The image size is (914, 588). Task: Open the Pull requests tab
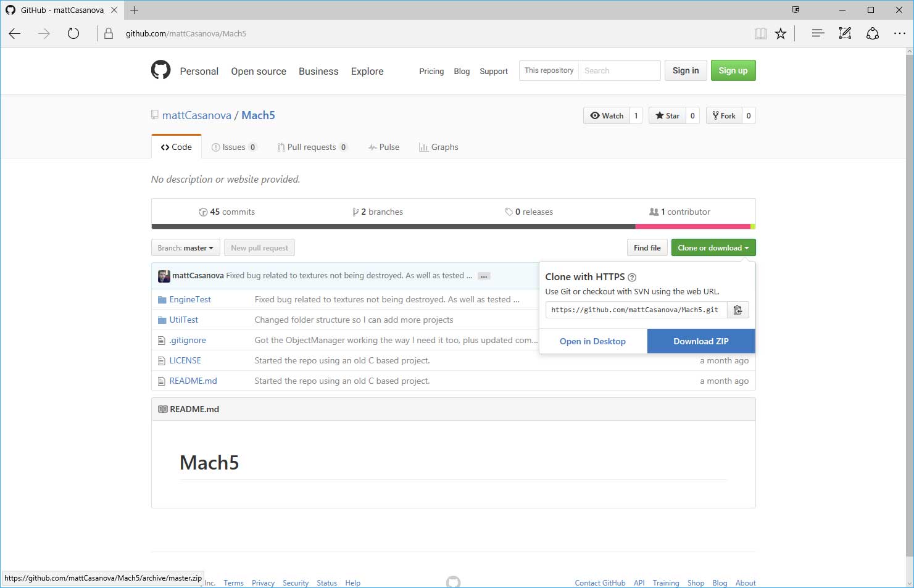coord(312,147)
